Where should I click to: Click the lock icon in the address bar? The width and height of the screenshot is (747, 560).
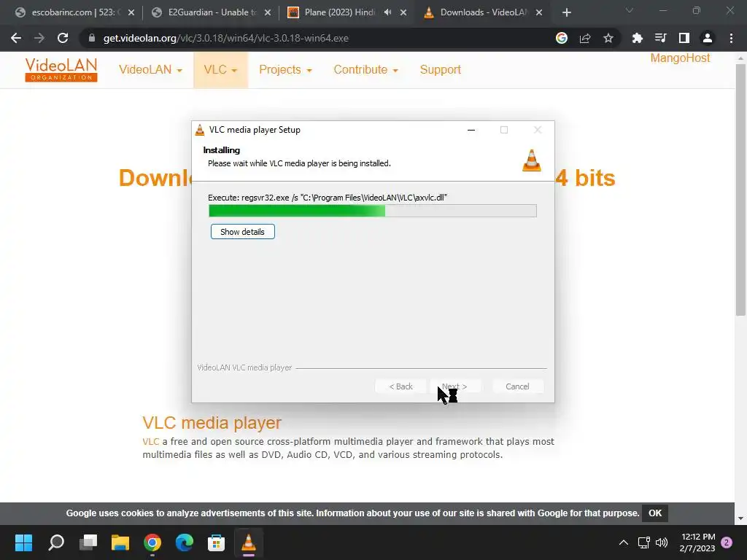point(92,38)
